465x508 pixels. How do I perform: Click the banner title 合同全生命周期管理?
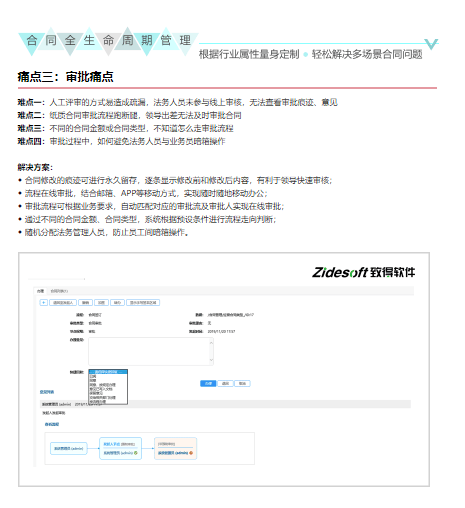[108, 41]
